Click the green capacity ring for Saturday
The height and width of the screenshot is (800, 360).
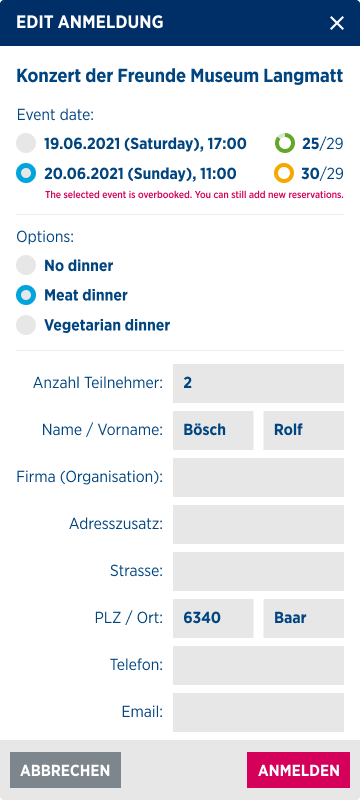(285, 143)
